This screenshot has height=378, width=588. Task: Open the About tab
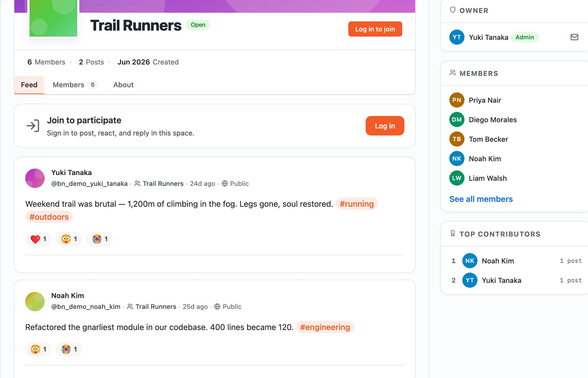point(124,85)
